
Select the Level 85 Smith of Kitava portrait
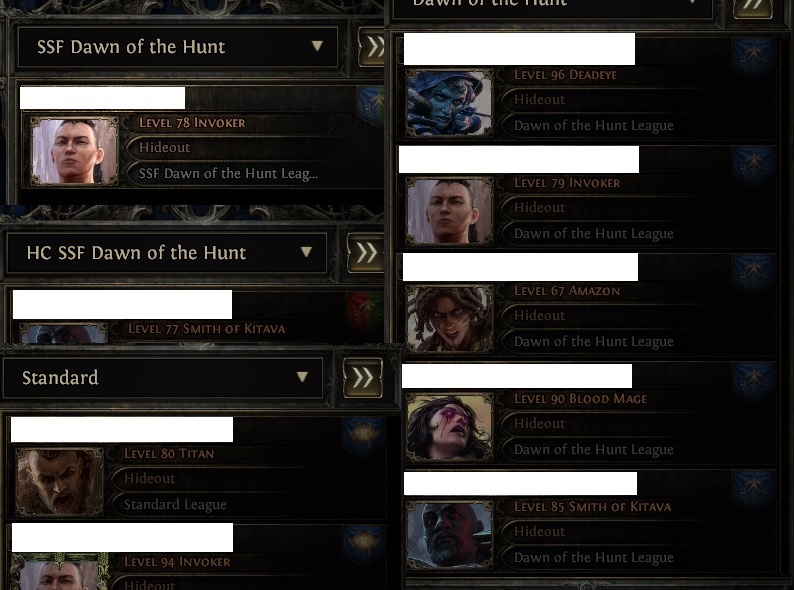pyautogui.click(x=449, y=535)
